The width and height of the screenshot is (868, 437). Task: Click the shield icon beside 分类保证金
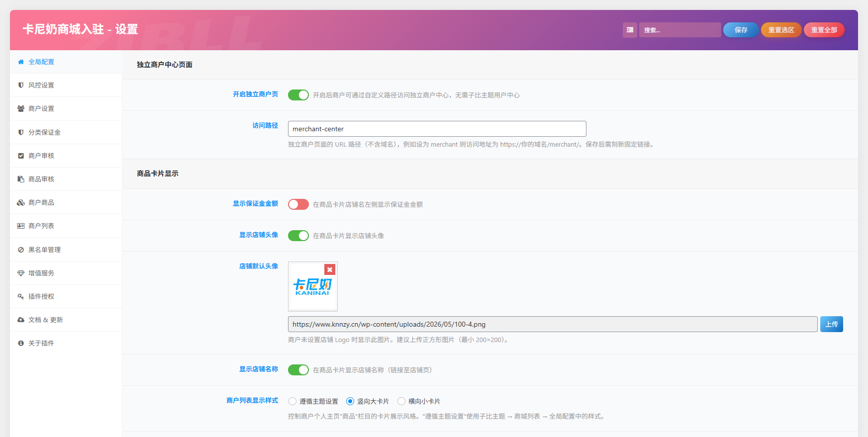click(x=21, y=133)
